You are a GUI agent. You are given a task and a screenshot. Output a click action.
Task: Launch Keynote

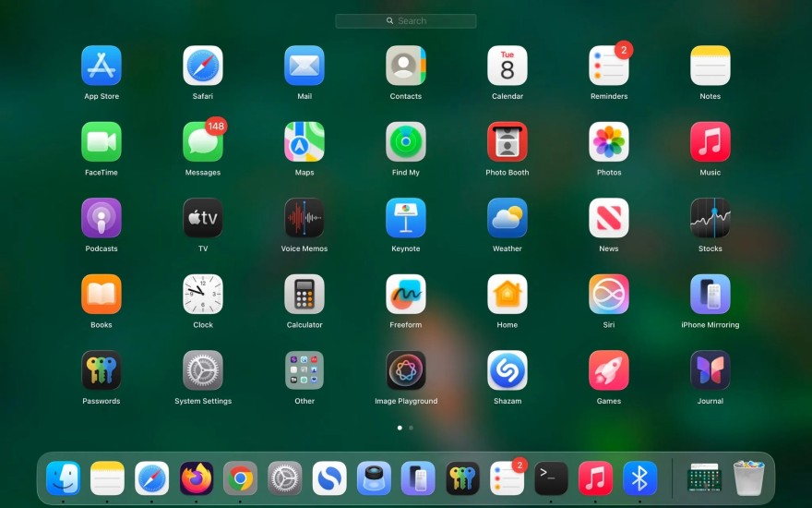point(406,218)
